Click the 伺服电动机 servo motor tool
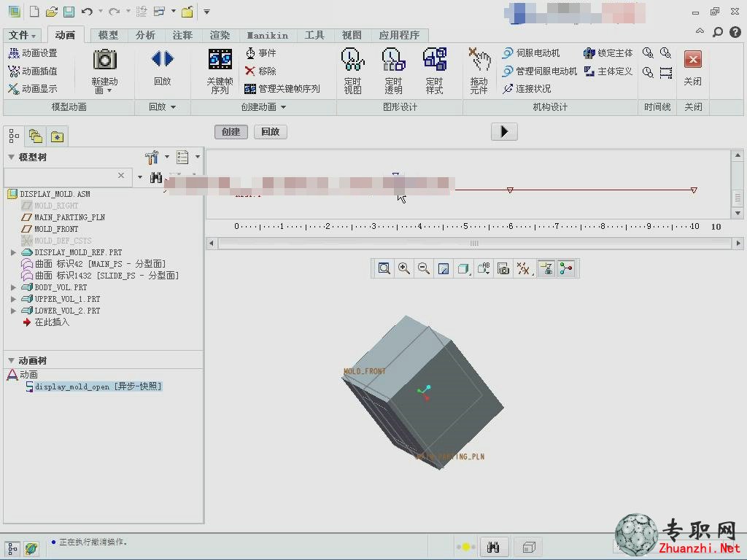Image resolution: width=747 pixels, height=560 pixels. pos(531,52)
